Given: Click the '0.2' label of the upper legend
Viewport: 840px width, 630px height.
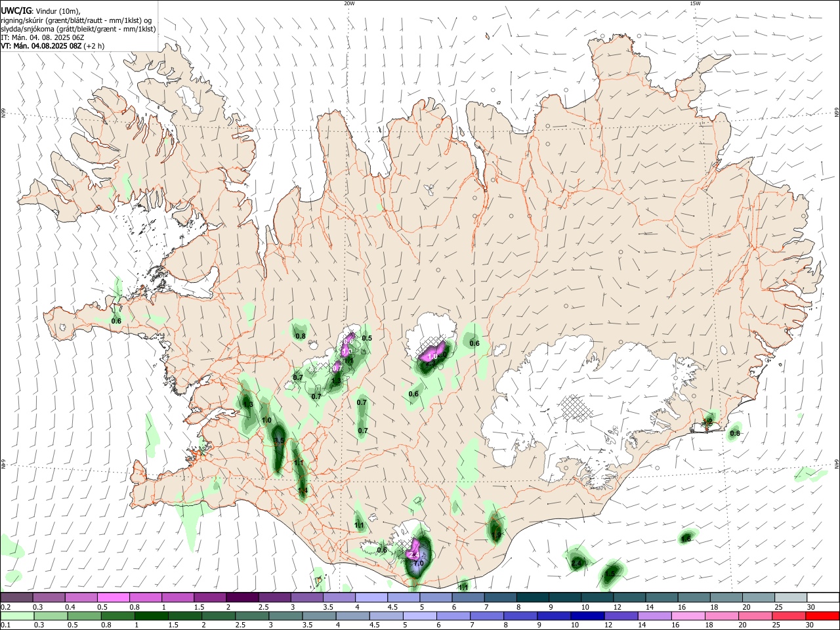Looking at the screenshot, I should [5, 607].
